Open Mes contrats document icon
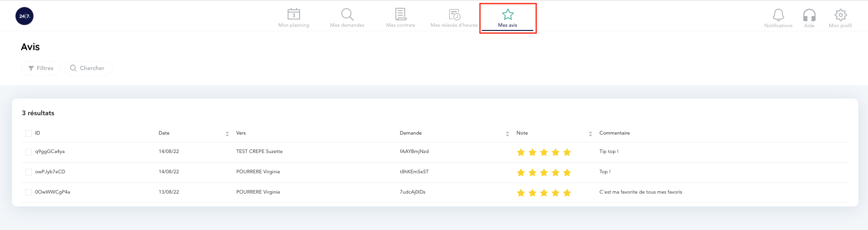 click(x=401, y=14)
